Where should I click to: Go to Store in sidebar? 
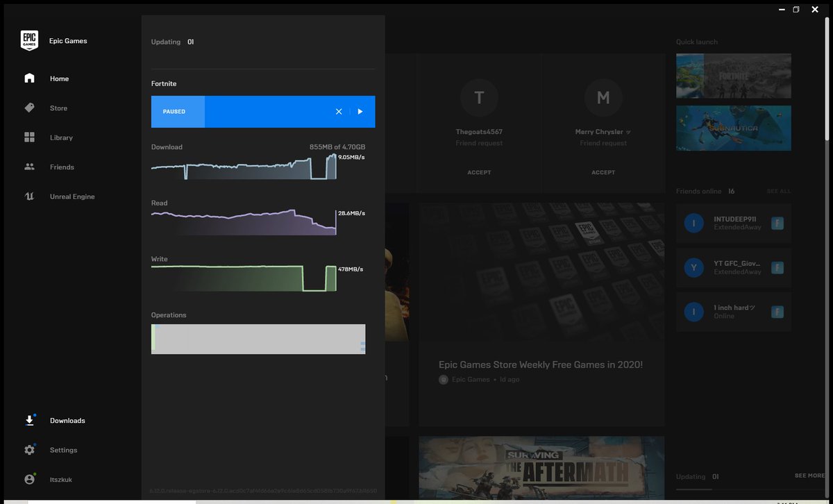click(x=58, y=108)
